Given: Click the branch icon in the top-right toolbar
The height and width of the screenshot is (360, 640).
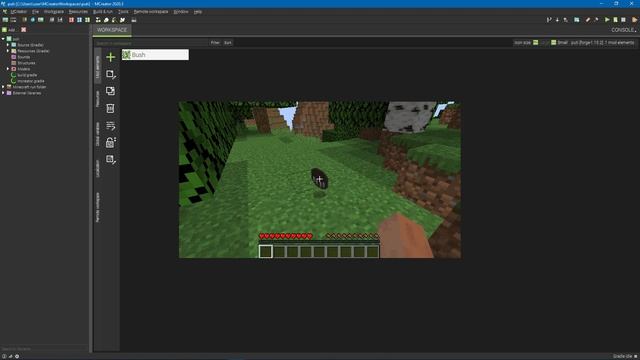Looking at the screenshot, I should point(549,20).
